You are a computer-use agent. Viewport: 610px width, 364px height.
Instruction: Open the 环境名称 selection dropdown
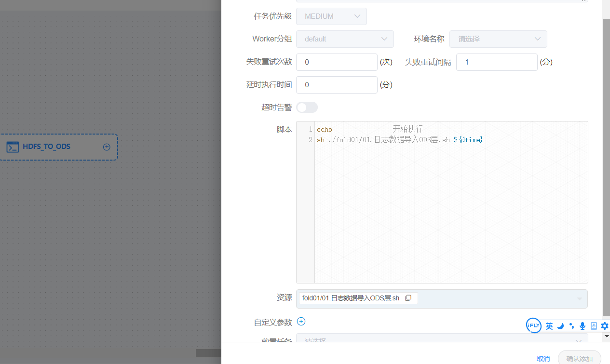click(498, 39)
